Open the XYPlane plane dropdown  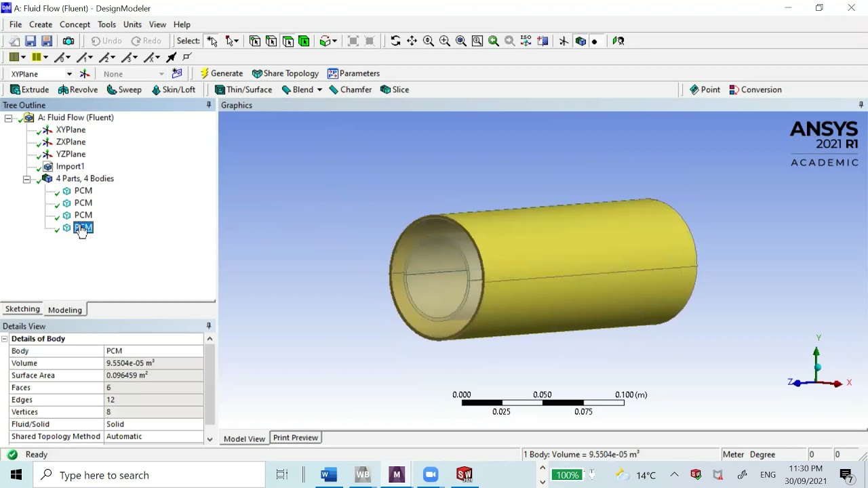[x=68, y=74]
